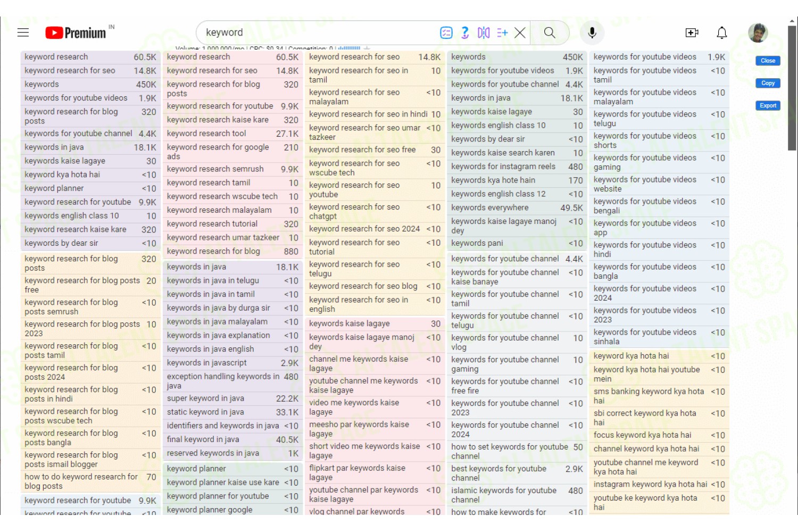Select 'keyword research for google ads'
The image size is (798, 532).
coord(232,152)
